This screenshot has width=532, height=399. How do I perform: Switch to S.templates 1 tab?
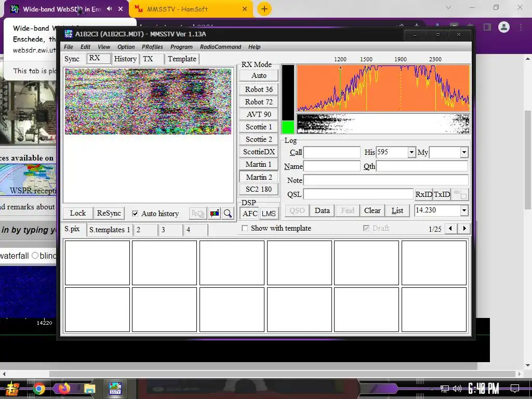click(x=110, y=230)
